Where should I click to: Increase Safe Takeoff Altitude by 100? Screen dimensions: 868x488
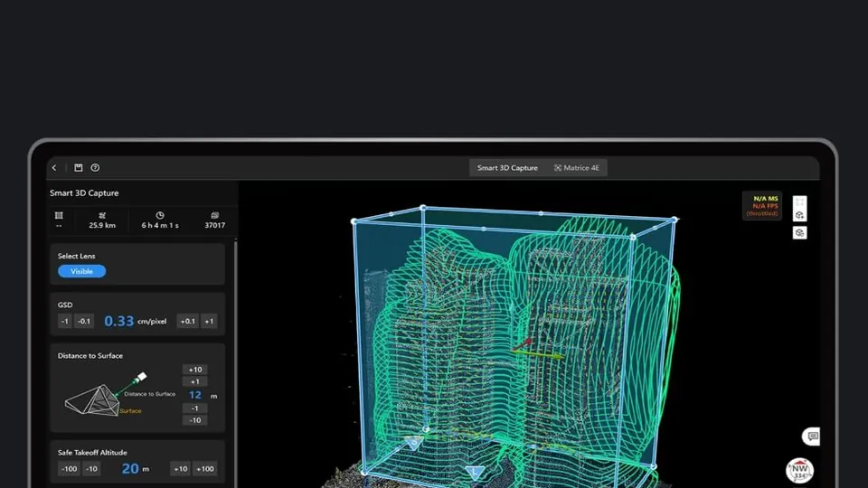(205, 469)
